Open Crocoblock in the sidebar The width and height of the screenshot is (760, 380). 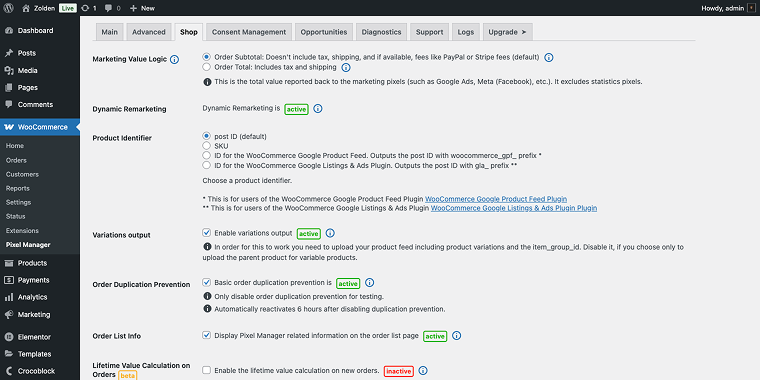pos(40,371)
